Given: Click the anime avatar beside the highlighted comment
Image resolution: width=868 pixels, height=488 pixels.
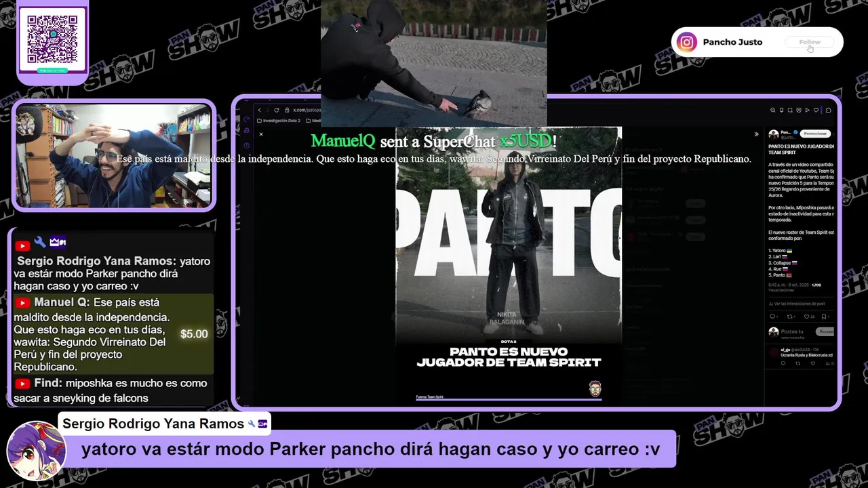Looking at the screenshot, I should tap(35, 451).
